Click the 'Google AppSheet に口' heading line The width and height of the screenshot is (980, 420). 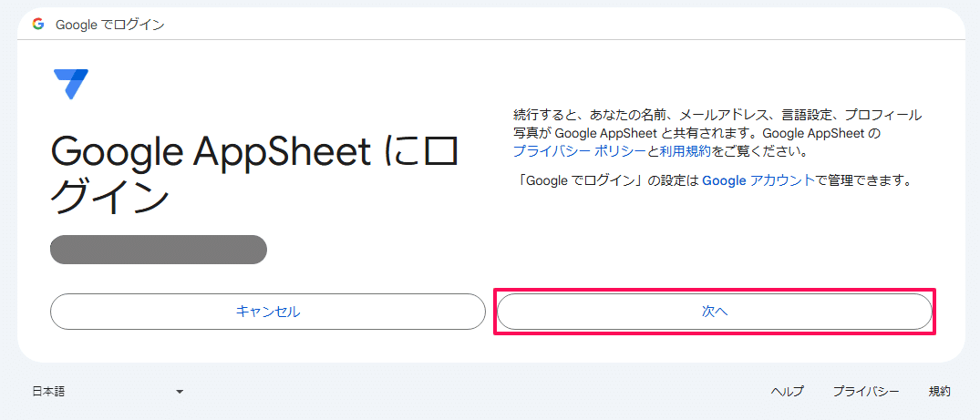[254, 153]
